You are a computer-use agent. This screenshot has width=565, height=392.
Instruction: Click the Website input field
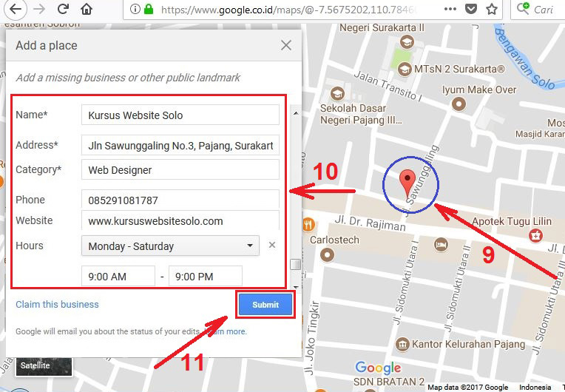180,220
